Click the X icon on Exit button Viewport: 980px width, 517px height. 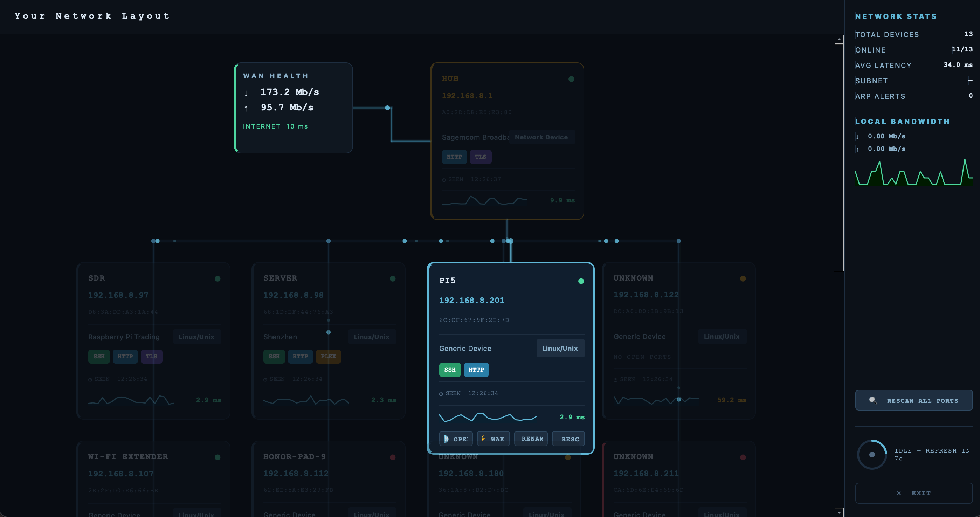point(899,493)
